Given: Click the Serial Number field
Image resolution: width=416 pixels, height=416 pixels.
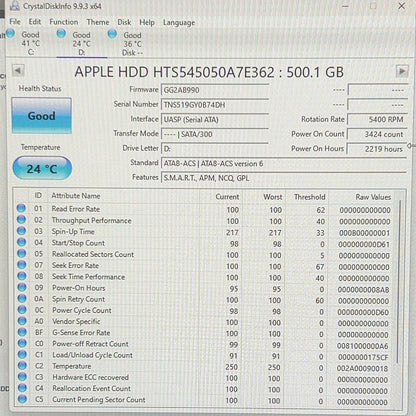Looking at the screenshot, I should pyautogui.click(x=215, y=105).
